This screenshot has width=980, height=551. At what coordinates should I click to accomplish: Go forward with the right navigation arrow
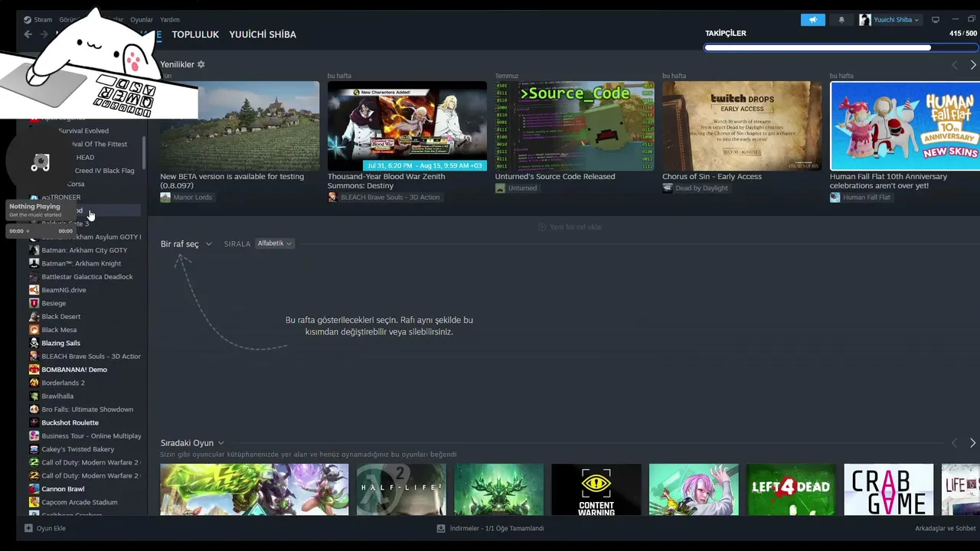tap(44, 34)
